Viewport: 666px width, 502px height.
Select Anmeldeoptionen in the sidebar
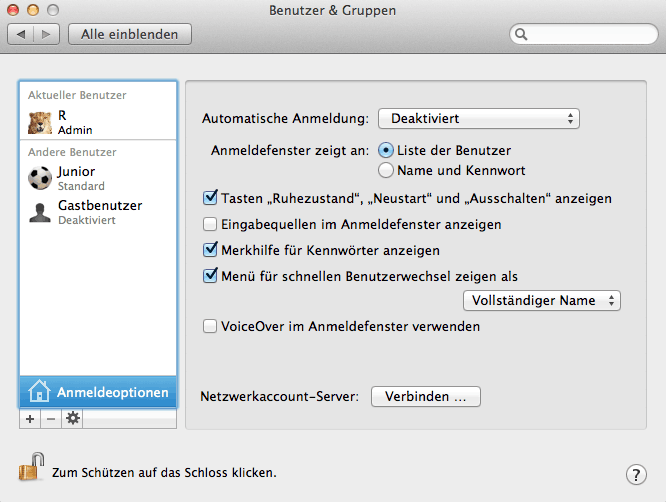[x=98, y=390]
